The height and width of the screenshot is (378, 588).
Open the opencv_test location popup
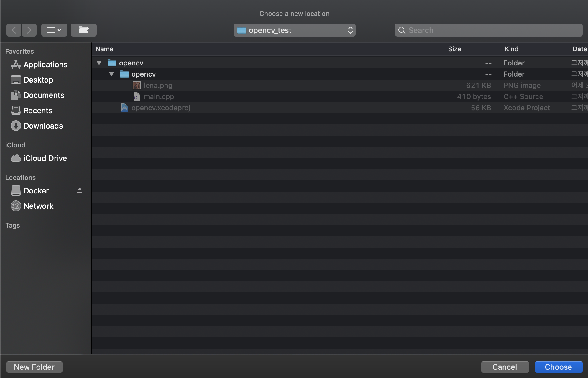click(x=294, y=30)
